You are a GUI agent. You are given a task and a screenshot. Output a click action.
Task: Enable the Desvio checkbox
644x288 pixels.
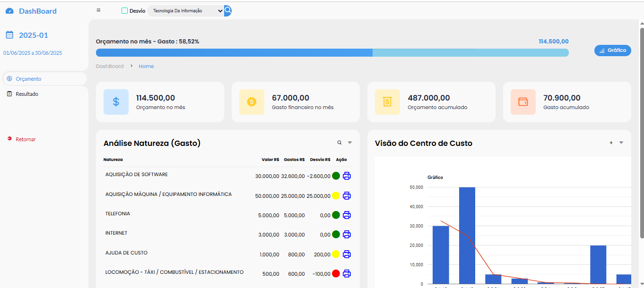125,11
